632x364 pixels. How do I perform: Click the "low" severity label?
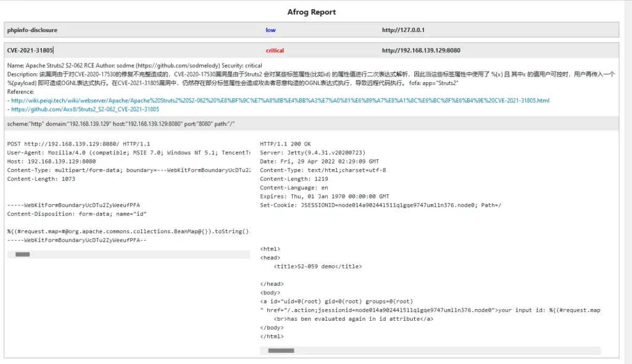(270, 30)
